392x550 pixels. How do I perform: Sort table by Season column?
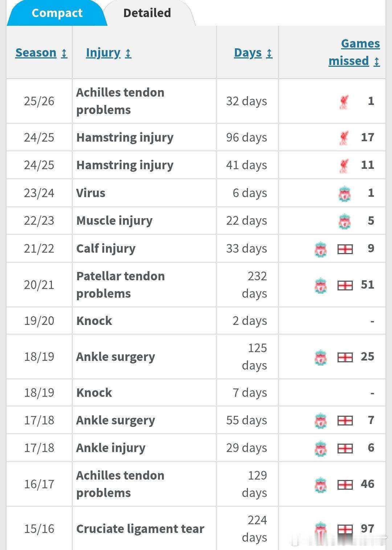[x=41, y=53]
